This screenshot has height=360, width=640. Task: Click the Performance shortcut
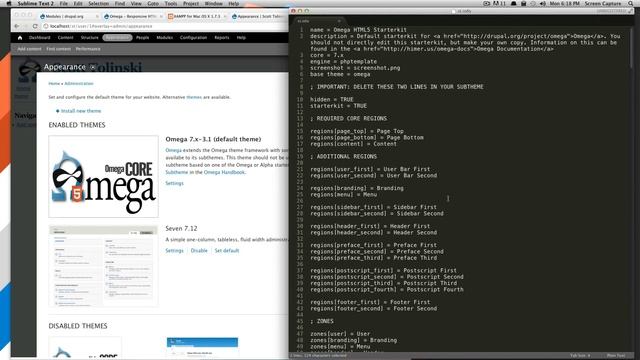88,49
